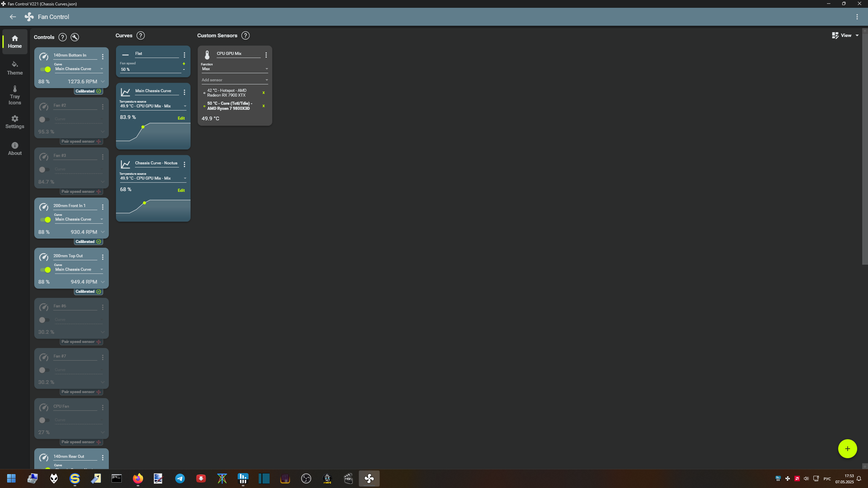Open the Function Max dropdown
This screenshot has height=488, width=868.
pyautogui.click(x=234, y=69)
